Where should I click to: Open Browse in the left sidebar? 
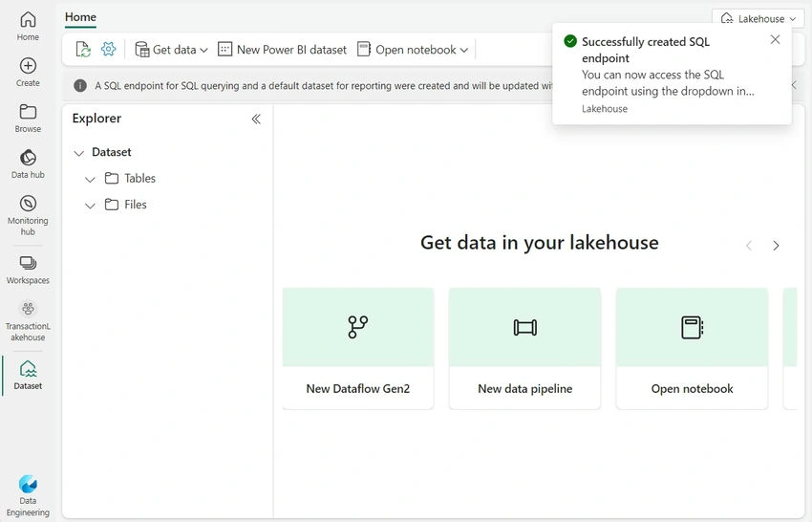click(28, 119)
